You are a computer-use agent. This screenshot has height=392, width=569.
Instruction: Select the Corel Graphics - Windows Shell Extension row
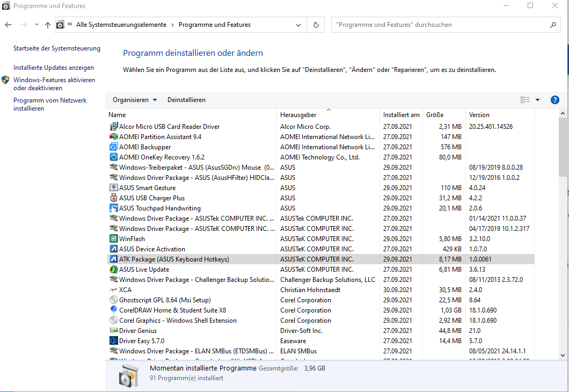click(321, 321)
